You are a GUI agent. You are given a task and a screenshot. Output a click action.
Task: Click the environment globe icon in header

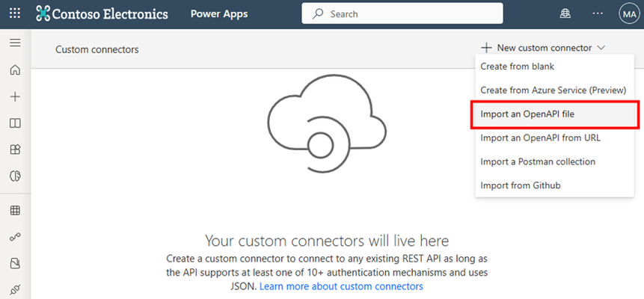point(565,14)
